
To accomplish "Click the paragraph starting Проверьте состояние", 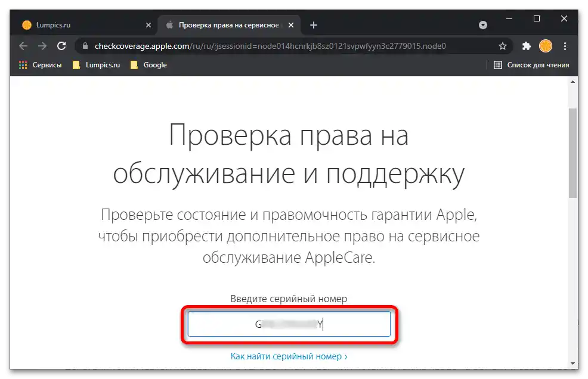I will point(289,236).
